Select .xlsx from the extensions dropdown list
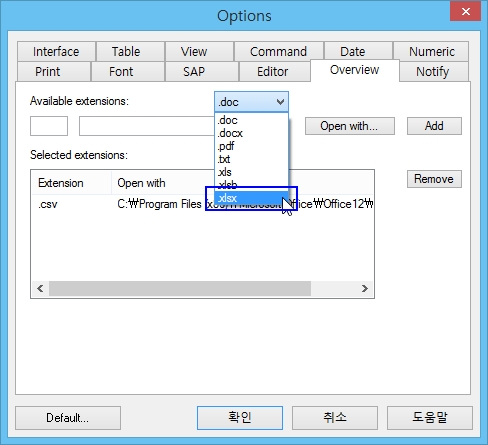 251,198
